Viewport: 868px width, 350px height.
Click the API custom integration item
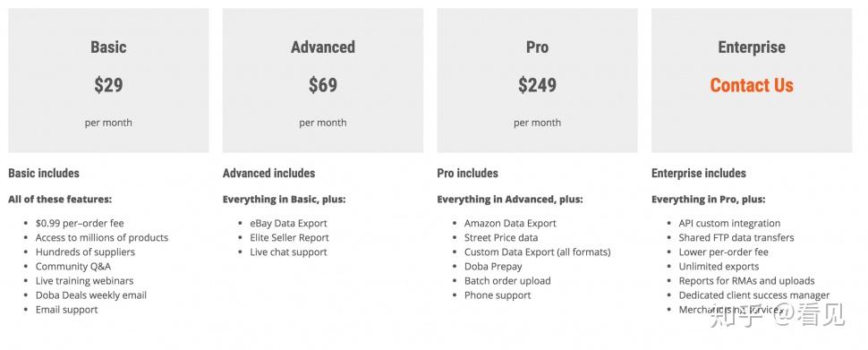coord(729,223)
